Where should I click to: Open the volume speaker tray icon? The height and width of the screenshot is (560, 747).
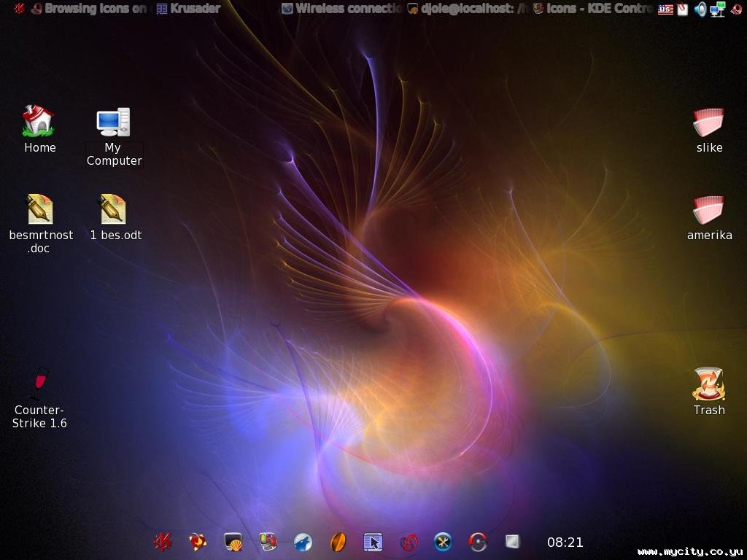click(x=700, y=9)
